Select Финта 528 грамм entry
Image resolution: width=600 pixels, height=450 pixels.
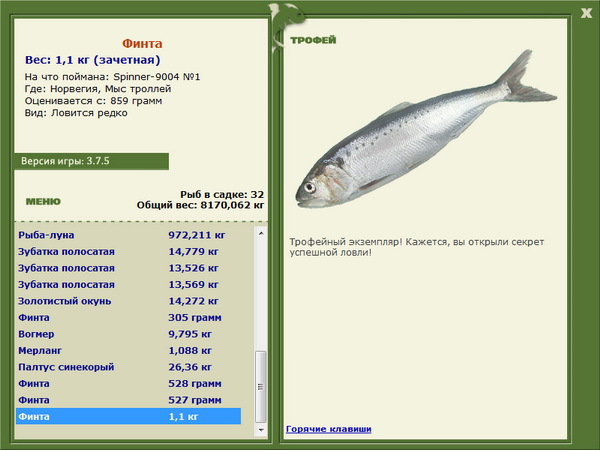[x=129, y=383]
